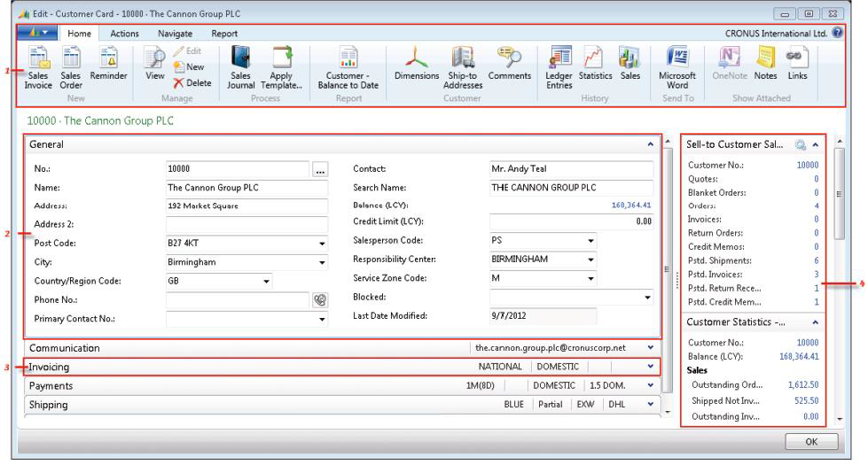The height and width of the screenshot is (465, 868).
Task: Click the OneNote icon
Action: [730, 63]
